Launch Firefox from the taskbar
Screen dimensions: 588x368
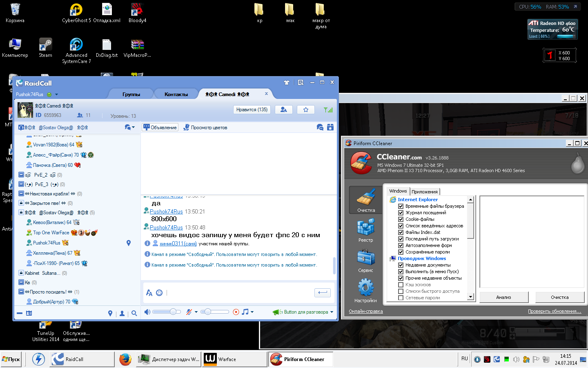(x=125, y=359)
